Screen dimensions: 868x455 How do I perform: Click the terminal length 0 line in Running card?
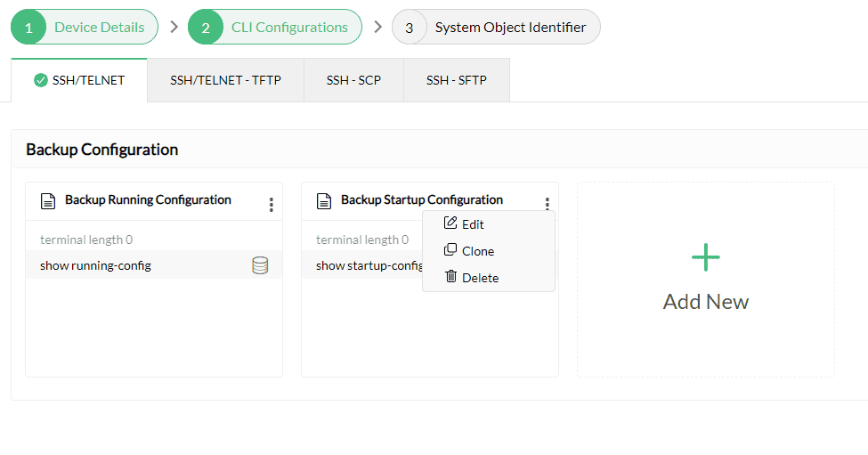pos(86,240)
